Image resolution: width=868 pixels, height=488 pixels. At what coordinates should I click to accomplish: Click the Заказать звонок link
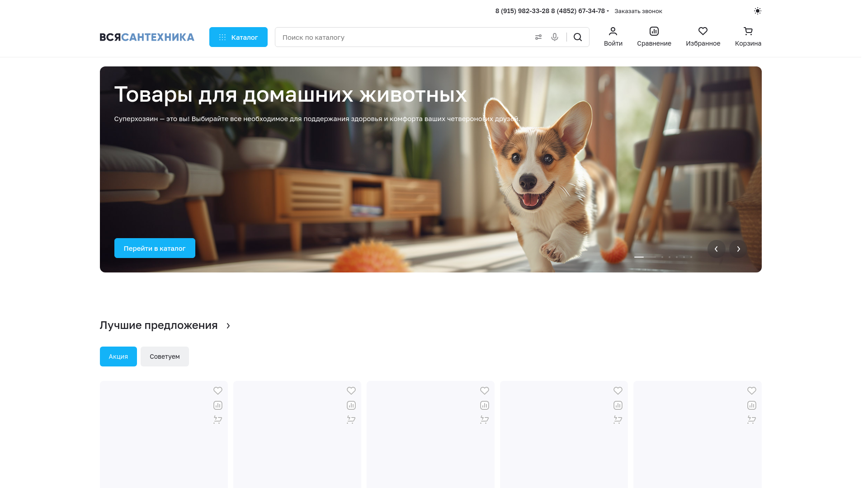point(638,11)
